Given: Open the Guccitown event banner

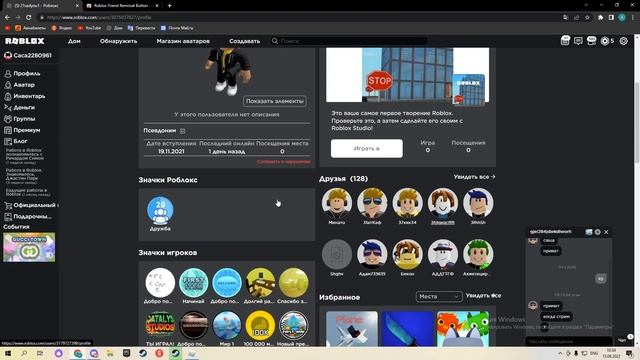Looking at the screenshot, I should pos(29,247).
